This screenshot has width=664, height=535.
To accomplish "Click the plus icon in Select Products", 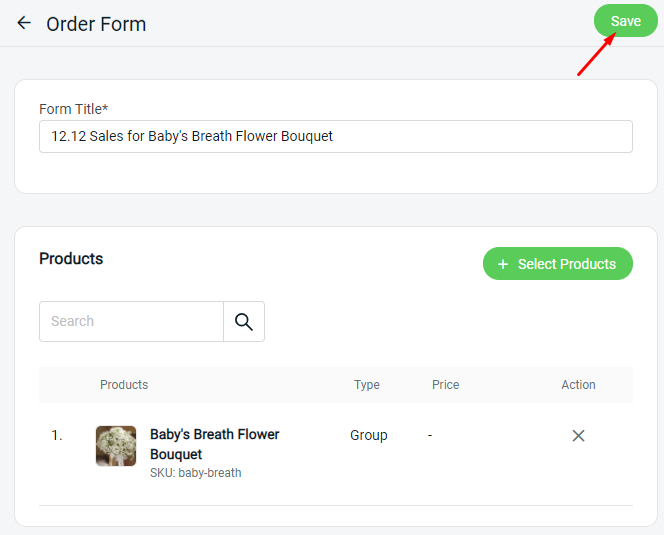I will 503,264.
